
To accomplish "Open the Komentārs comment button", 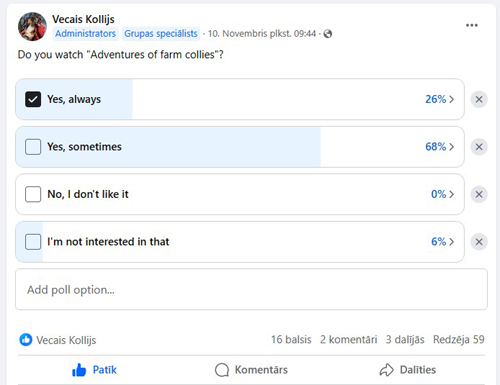I will pyautogui.click(x=251, y=370).
